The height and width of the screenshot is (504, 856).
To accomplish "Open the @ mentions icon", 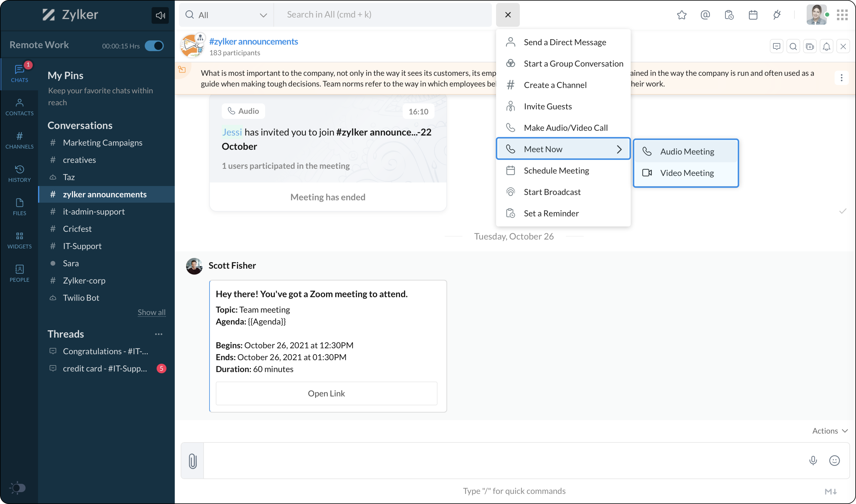I will (x=705, y=15).
